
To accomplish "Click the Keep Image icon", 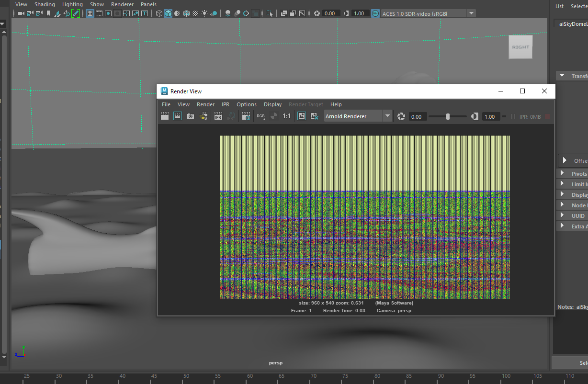I will 302,116.
